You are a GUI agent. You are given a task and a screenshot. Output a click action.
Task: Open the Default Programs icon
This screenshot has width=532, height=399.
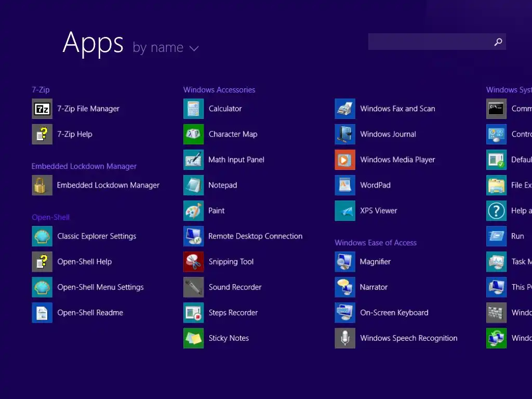pyautogui.click(x=496, y=159)
